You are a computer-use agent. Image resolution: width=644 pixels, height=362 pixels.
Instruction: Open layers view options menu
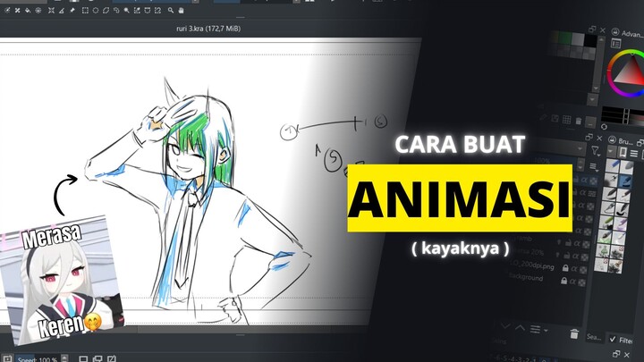tap(593, 166)
